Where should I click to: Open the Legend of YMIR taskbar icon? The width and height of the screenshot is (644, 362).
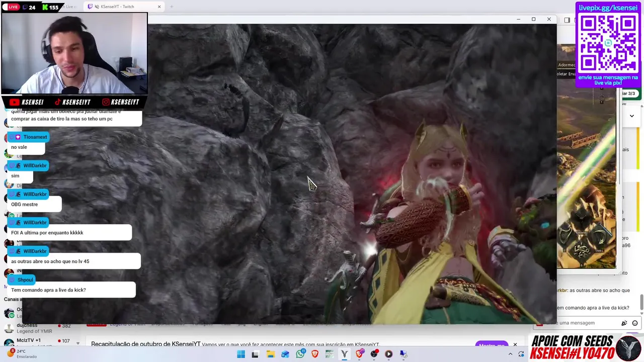345,354
